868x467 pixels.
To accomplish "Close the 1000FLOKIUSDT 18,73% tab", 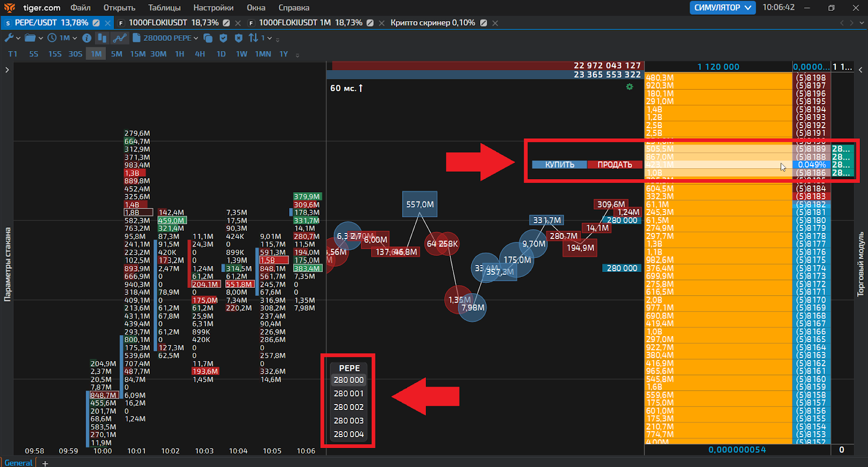I will 238,23.
